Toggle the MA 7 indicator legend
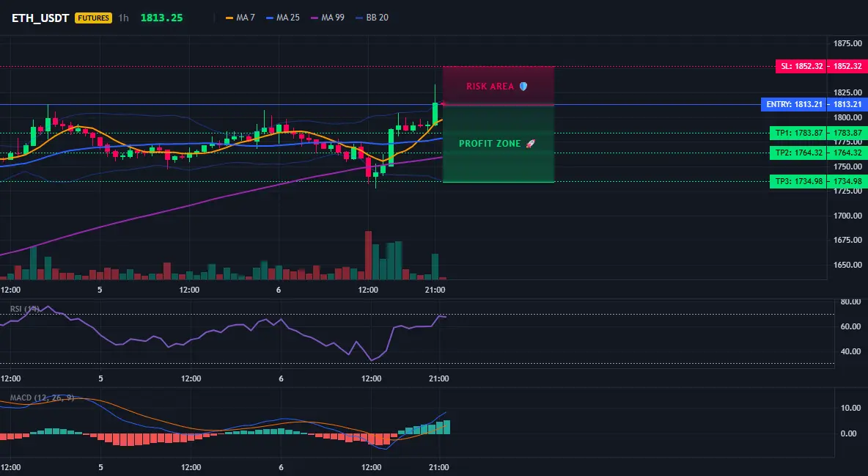 [x=240, y=18]
